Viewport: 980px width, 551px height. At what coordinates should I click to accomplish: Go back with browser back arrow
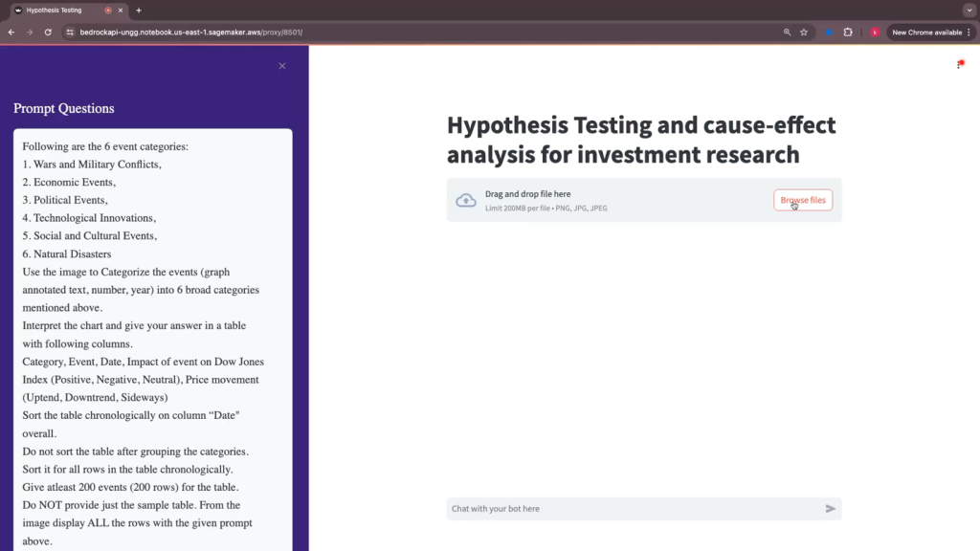(x=11, y=33)
